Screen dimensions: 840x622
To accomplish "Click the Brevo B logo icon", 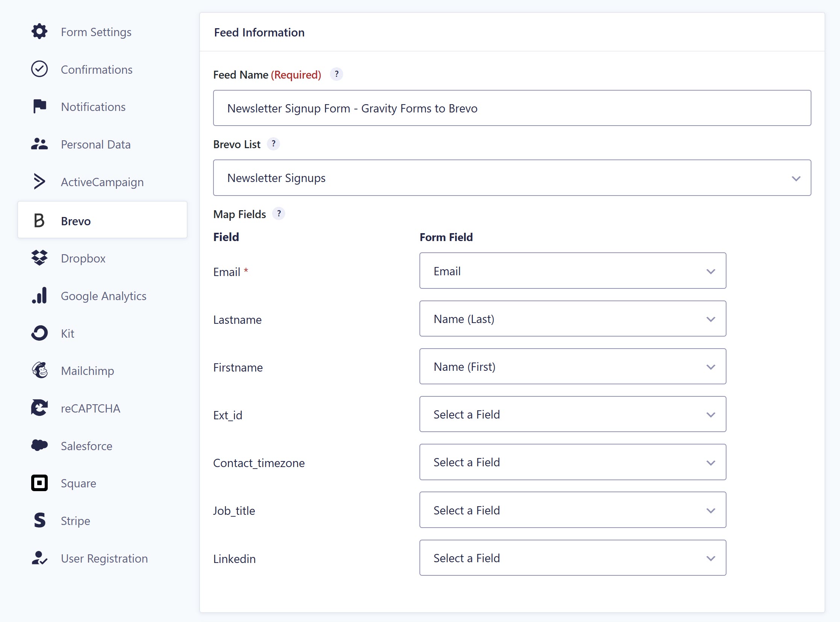I will tap(39, 221).
